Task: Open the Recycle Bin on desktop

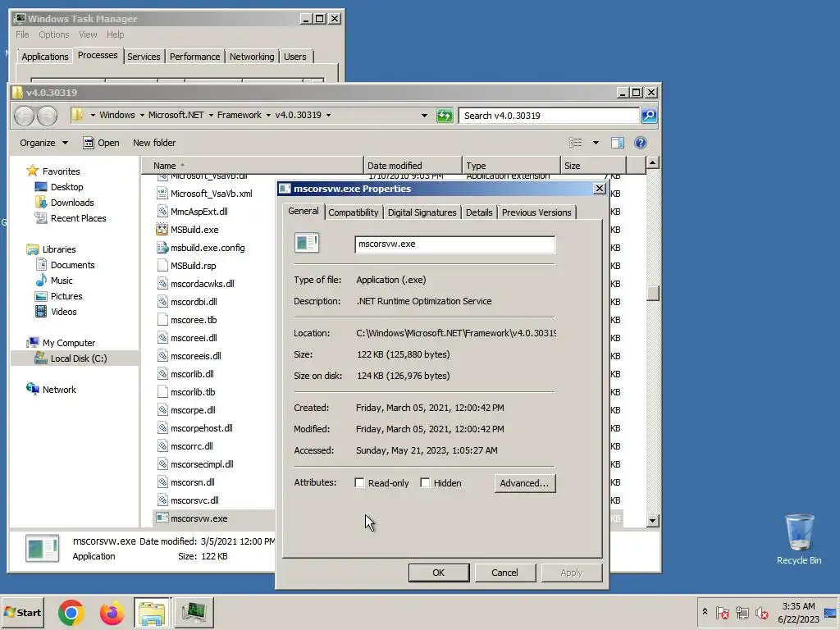Action: [799, 539]
